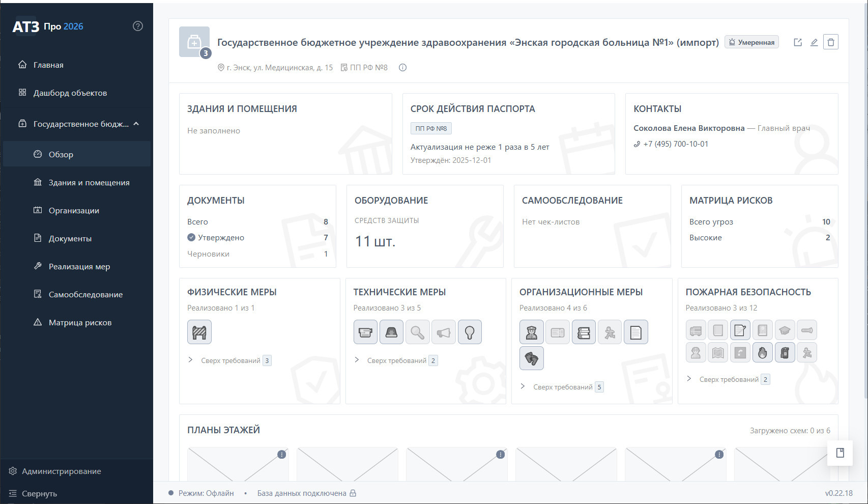This screenshot has width=868, height=504.
Task: Expand Сверх требований under Пожарная безопасность
Action: click(728, 379)
